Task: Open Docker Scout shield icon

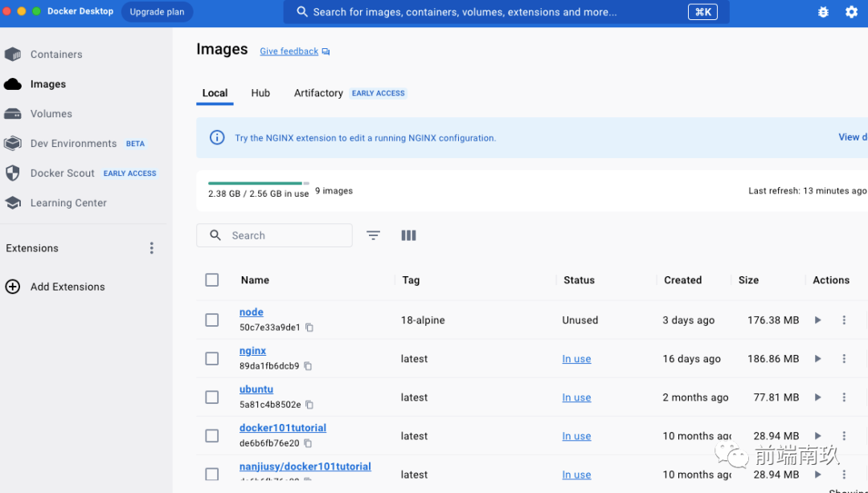Action: 13,173
